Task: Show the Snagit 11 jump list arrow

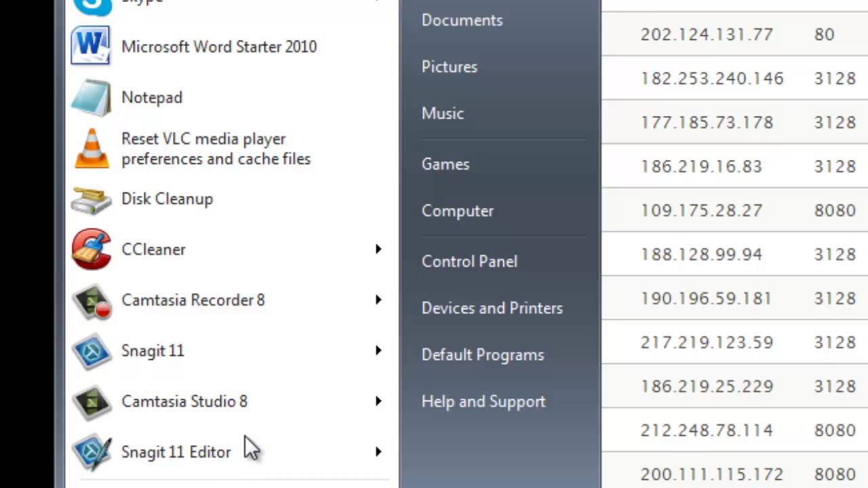Action: coord(378,350)
